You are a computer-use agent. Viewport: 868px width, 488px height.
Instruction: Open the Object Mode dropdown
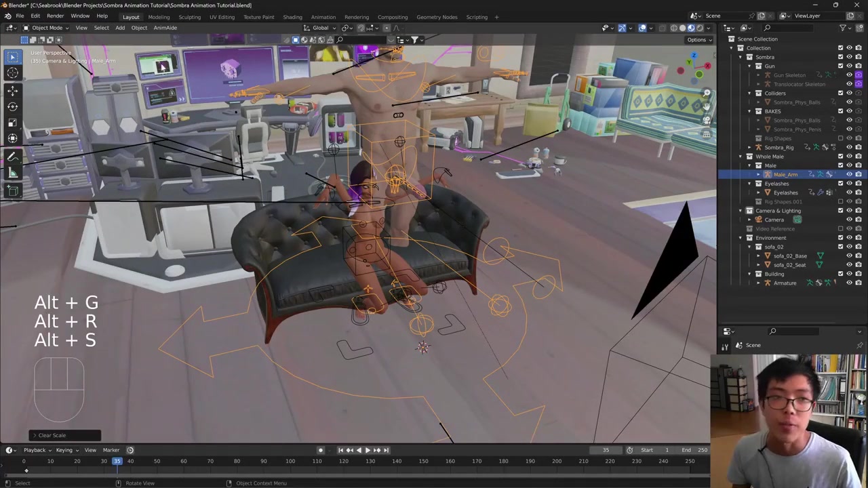pos(47,28)
